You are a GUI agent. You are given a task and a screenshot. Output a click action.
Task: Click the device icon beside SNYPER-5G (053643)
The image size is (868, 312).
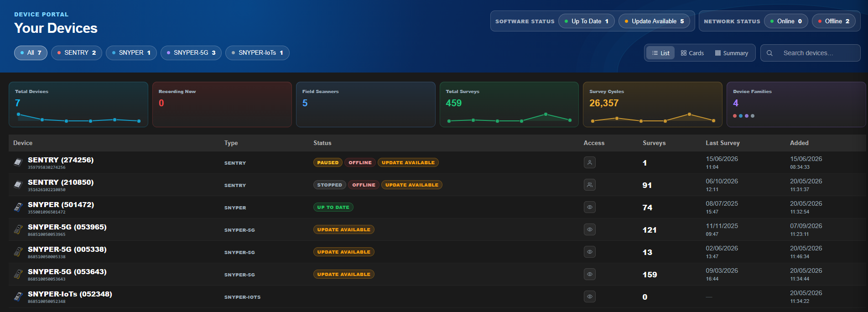coord(18,274)
